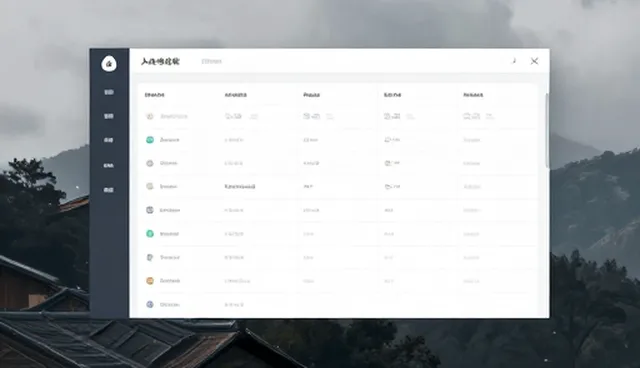
Task: Open the lowest sidebar menu item
Action: tap(109, 190)
